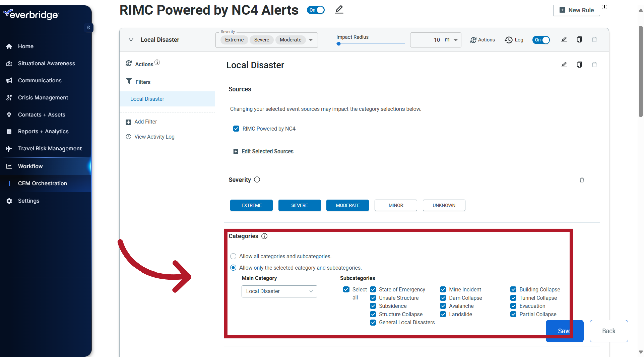Collapse the Local Disaster rule chevron
The width and height of the screenshot is (644, 362).
(x=131, y=40)
